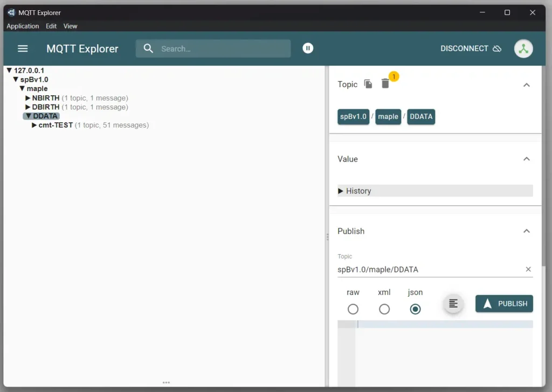Format the JSON payload with the format icon
Viewport: 552px width, 392px height.
(453, 304)
